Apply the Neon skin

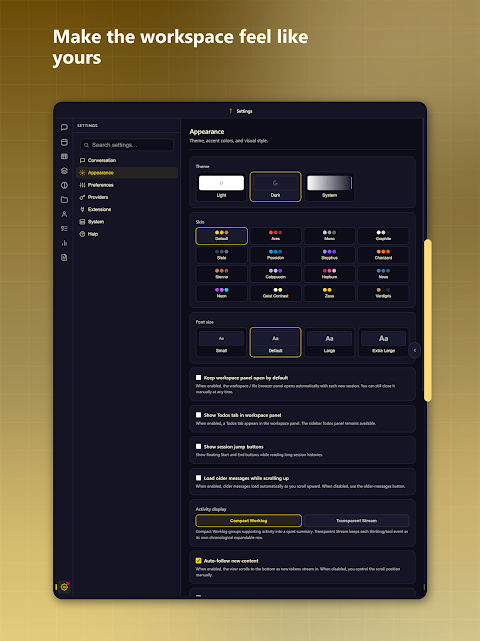221,293
